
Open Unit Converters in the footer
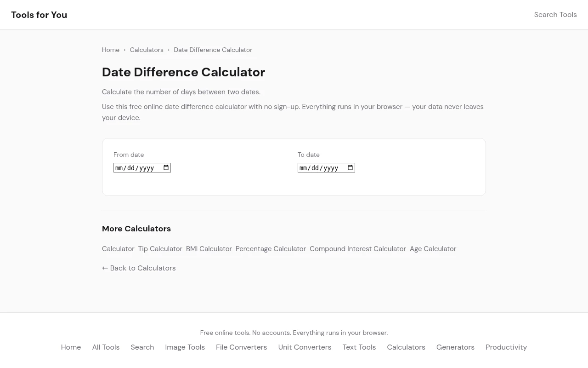click(x=305, y=347)
